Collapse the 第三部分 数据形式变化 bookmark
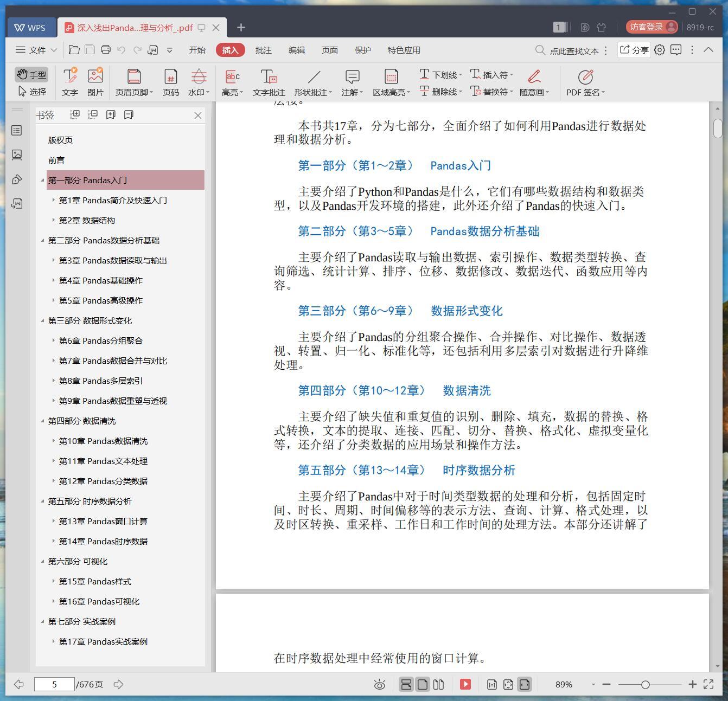This screenshot has width=728, height=701. click(x=42, y=320)
